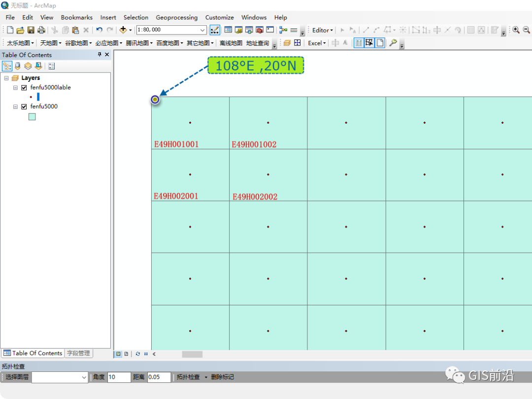Viewport: 532px width, 399px height.
Task: Click the Add Data button
Action: pos(123,30)
